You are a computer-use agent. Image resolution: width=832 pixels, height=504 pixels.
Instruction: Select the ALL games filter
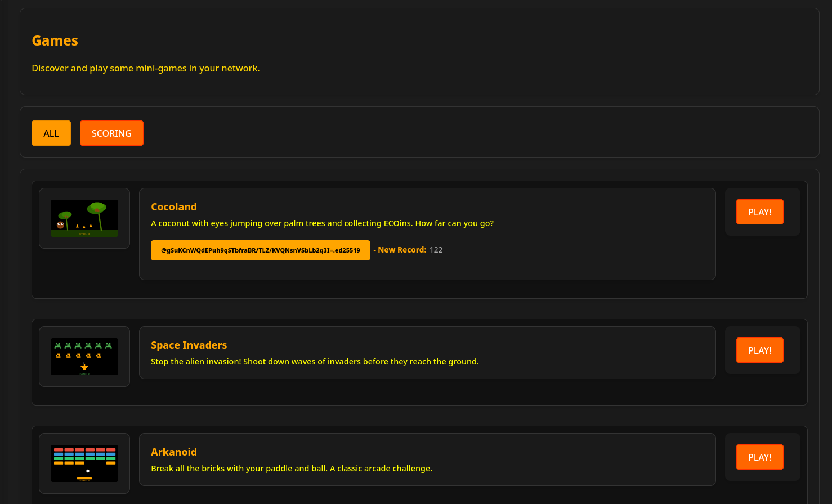[x=51, y=133]
